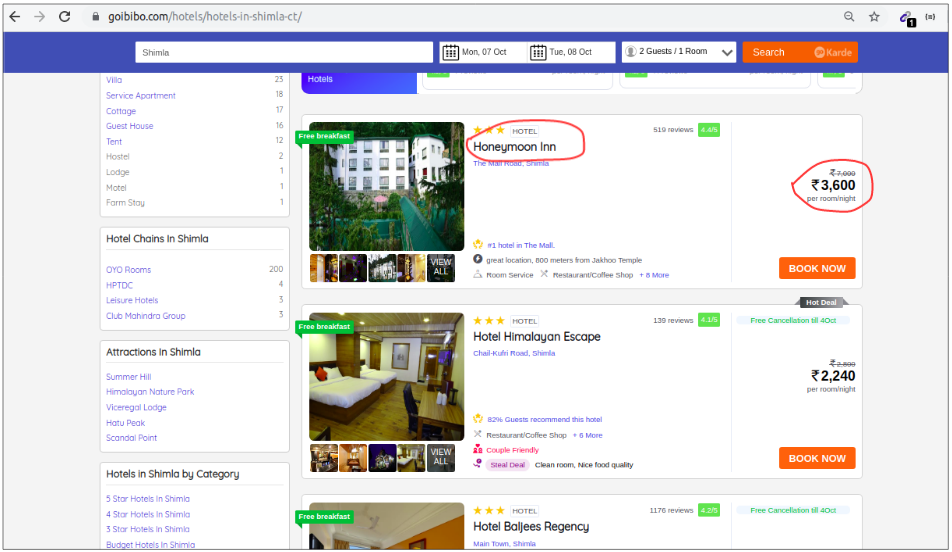Click Couple Friendly tag

pyautogui.click(x=512, y=450)
